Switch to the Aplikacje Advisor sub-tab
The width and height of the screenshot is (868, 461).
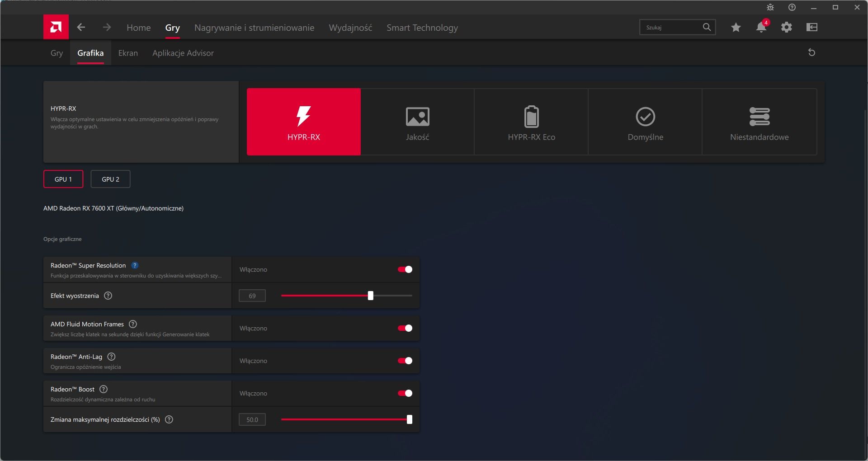[x=183, y=53]
